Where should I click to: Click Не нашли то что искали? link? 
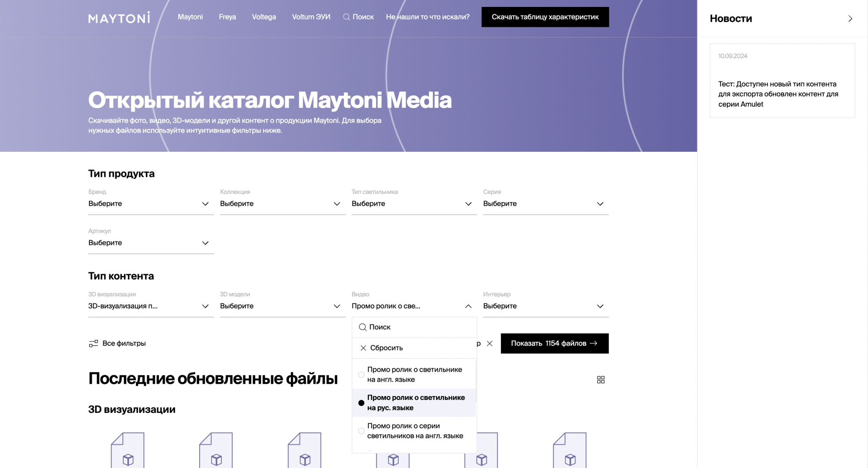click(x=428, y=17)
